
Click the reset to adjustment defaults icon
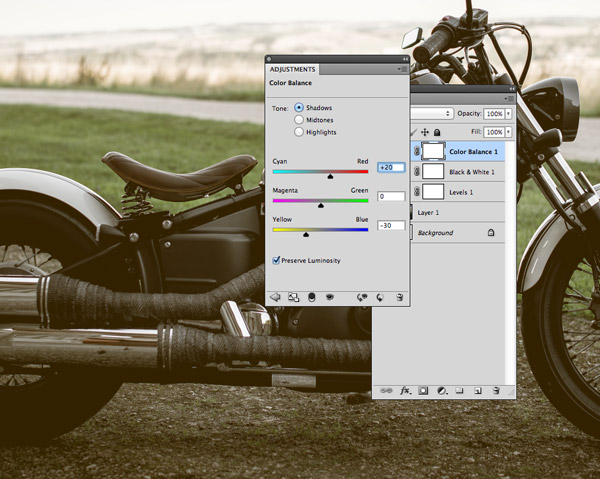point(381,297)
